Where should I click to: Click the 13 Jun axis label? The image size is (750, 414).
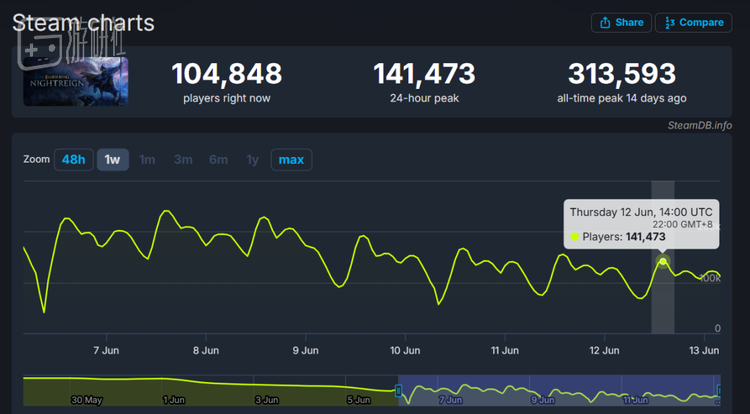pyautogui.click(x=704, y=350)
